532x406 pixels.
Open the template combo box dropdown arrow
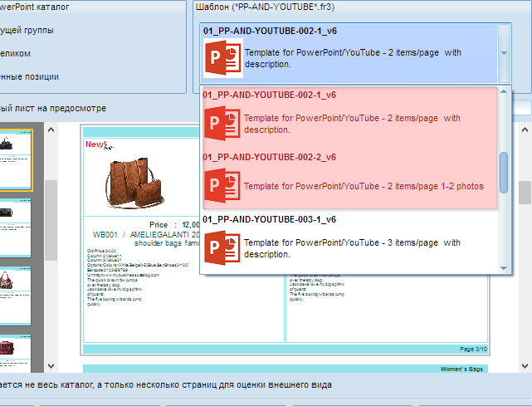[x=504, y=53]
